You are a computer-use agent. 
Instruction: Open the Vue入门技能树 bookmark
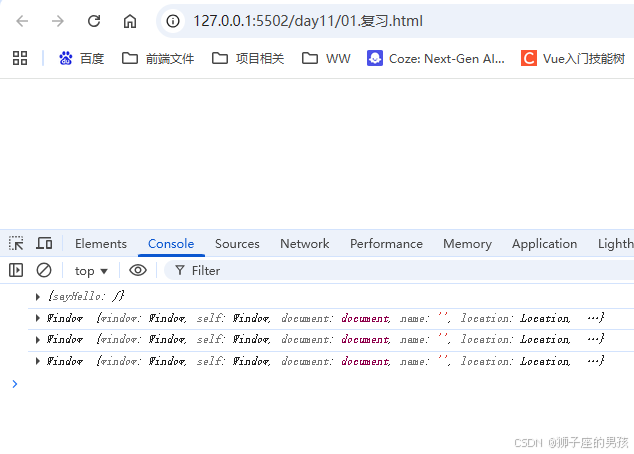point(573,59)
